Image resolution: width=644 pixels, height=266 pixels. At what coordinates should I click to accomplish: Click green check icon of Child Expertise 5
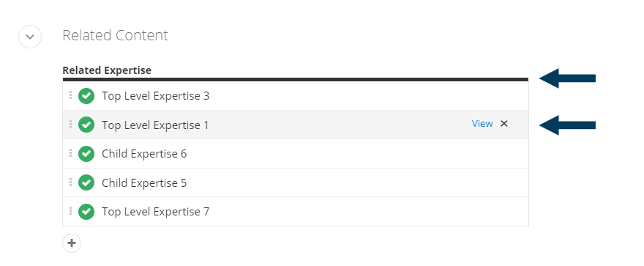pyautogui.click(x=86, y=182)
